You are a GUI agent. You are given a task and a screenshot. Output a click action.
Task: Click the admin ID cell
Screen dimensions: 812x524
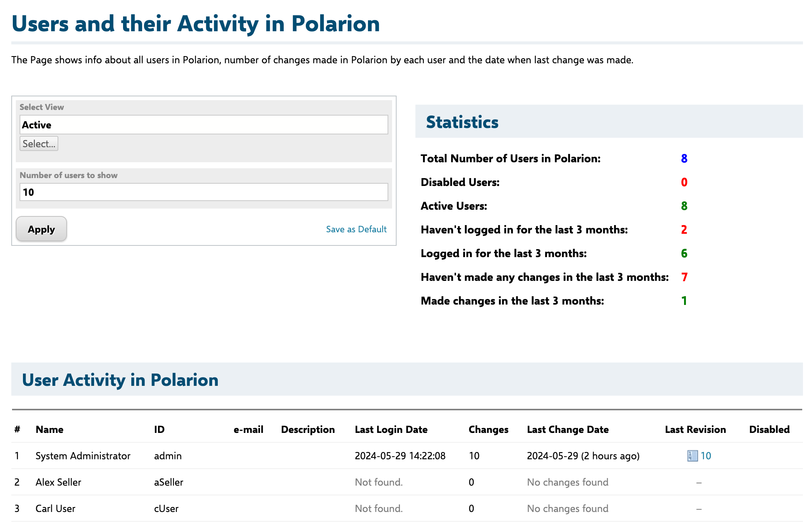coord(168,456)
